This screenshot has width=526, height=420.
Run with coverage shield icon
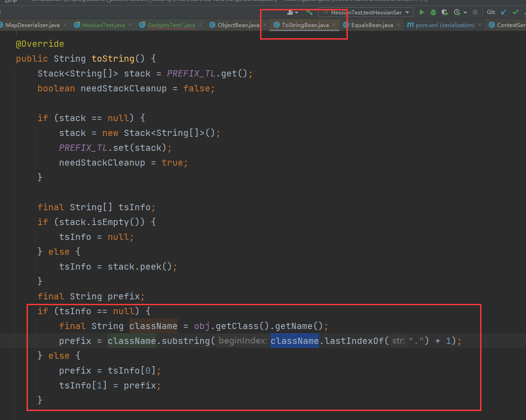(x=445, y=13)
